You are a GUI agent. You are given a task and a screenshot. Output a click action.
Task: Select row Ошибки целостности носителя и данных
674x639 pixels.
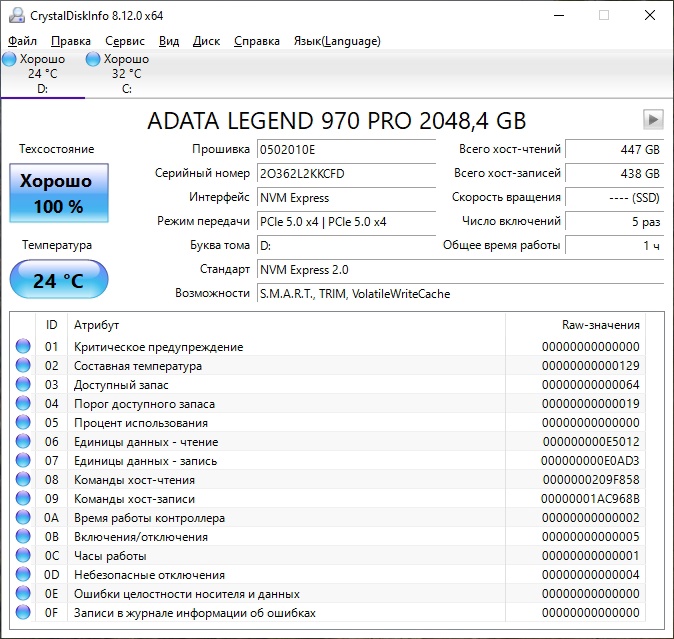328,593
